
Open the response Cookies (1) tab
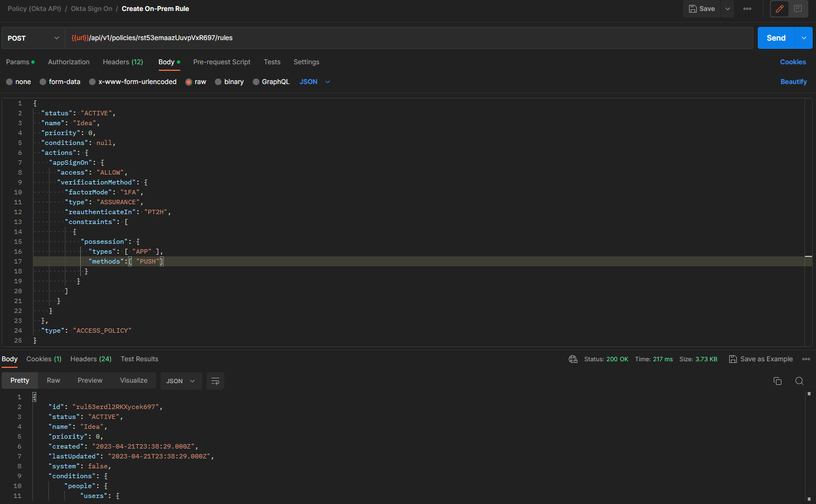click(x=44, y=359)
